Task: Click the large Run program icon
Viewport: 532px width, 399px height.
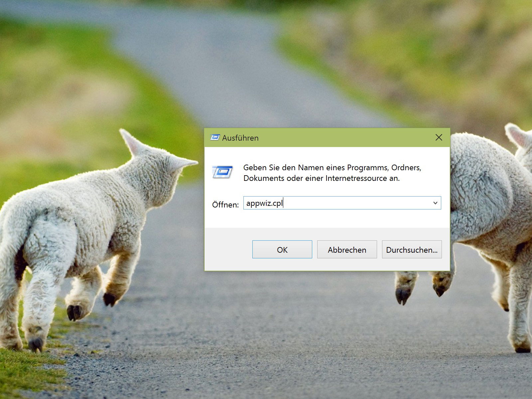Action: point(222,172)
